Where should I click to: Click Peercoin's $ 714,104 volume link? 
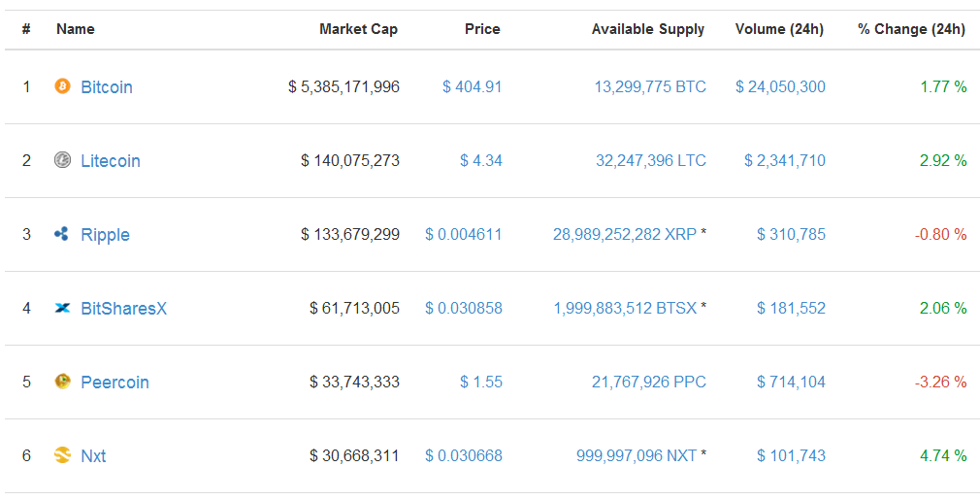click(791, 383)
